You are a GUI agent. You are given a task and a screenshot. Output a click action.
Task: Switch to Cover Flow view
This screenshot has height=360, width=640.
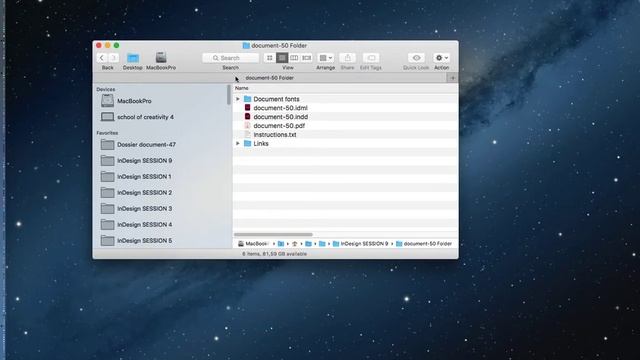coord(307,58)
